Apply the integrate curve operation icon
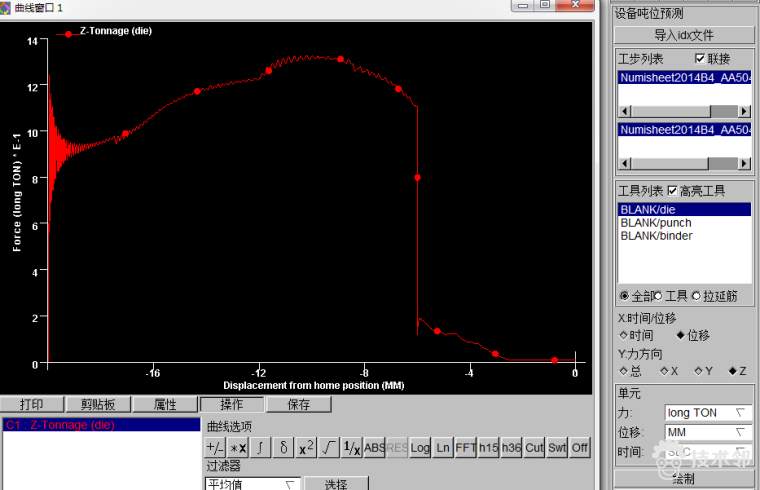 pos(260,448)
